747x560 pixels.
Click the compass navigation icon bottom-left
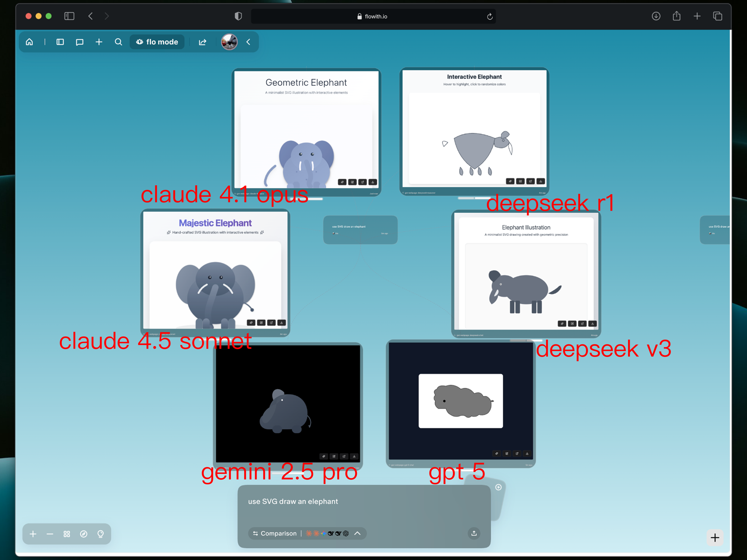tap(84, 534)
